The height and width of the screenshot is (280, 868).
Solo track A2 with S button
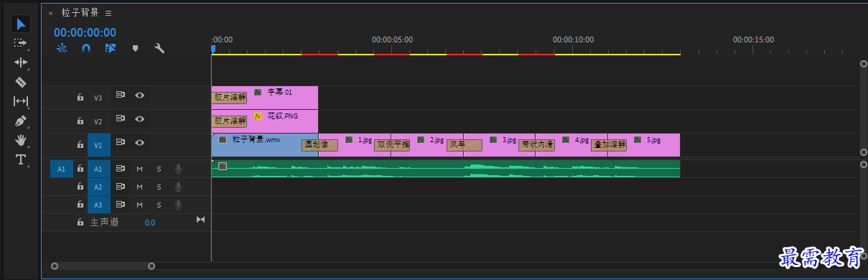coord(159,187)
